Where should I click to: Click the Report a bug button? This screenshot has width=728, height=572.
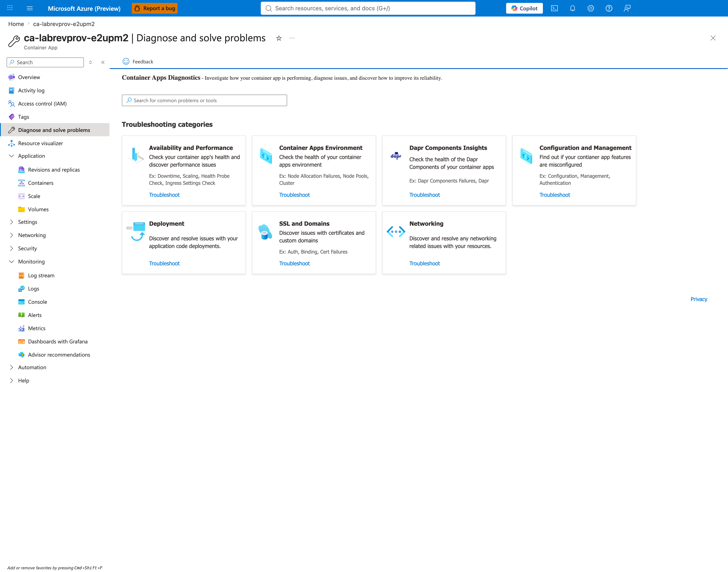coord(155,8)
